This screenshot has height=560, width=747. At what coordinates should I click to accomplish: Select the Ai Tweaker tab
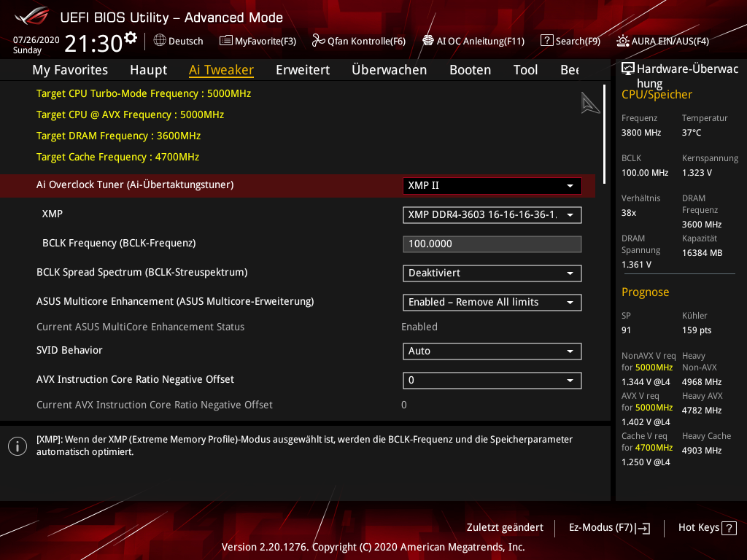pyautogui.click(x=221, y=70)
